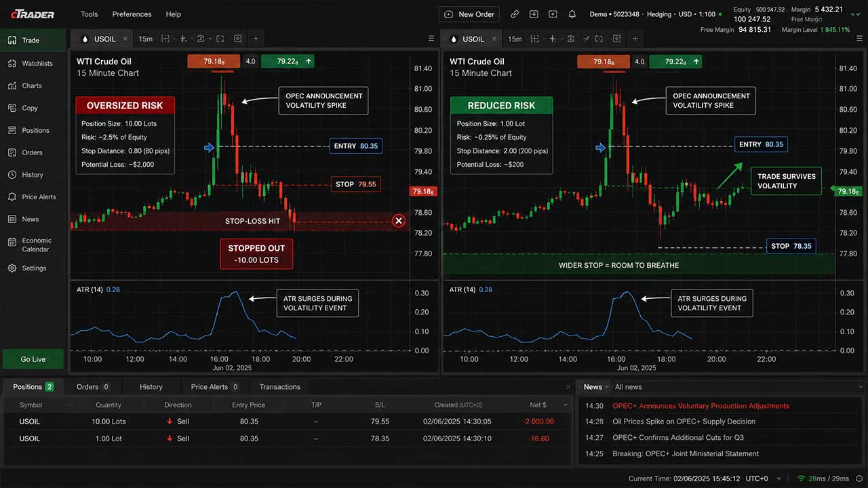The image size is (868, 488).
Task: Open the Preferences menu
Action: pyautogui.click(x=132, y=14)
